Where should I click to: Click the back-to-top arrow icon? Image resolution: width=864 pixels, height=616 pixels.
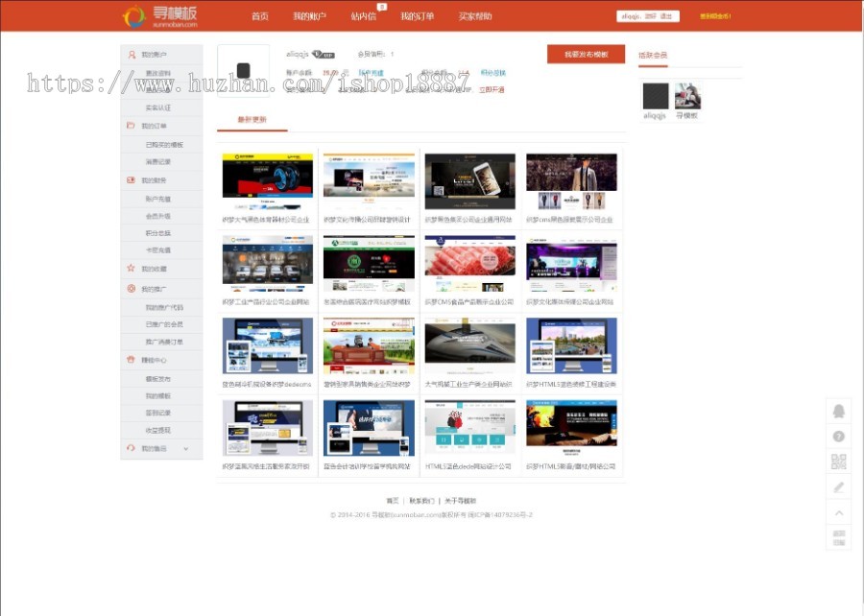pos(839,512)
